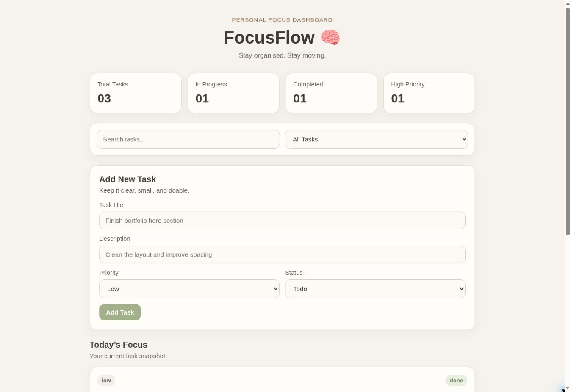Click the 'done' status badge
The image size is (571, 392).
(456, 381)
